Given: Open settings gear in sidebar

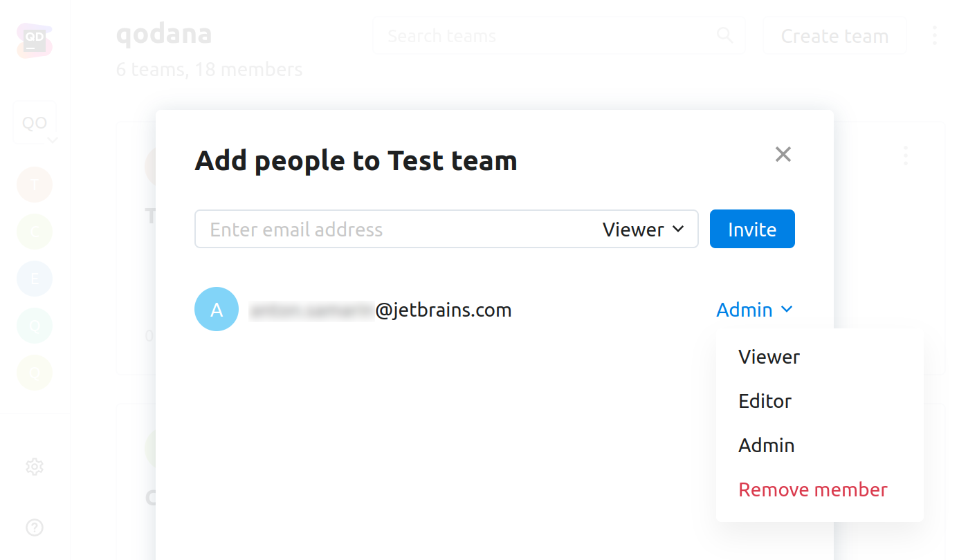Looking at the screenshot, I should [35, 467].
